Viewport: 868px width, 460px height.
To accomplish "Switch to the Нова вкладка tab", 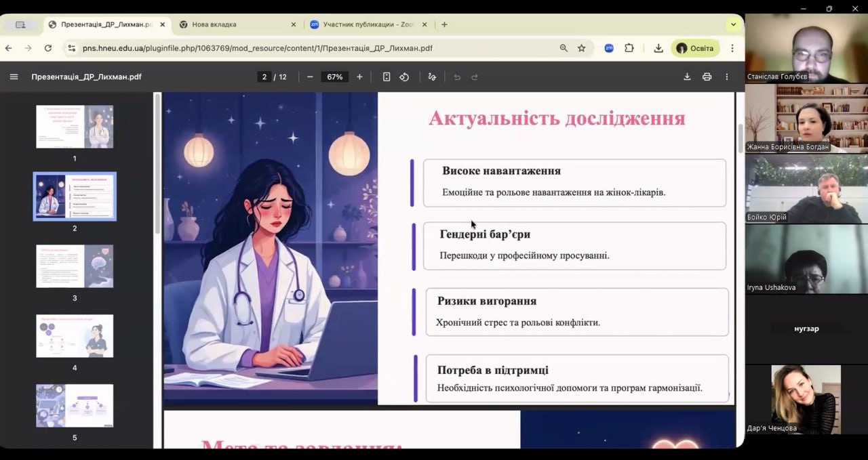I will pos(231,24).
